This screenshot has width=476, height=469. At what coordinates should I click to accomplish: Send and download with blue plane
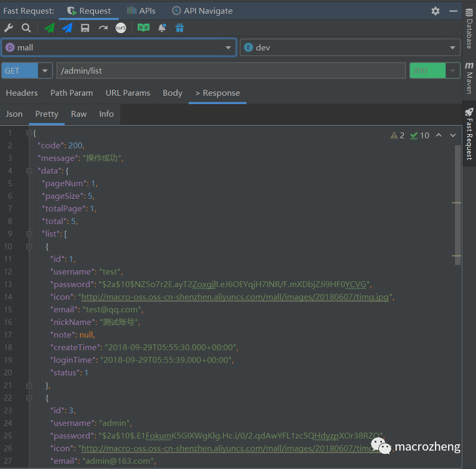pyautogui.click(x=67, y=28)
